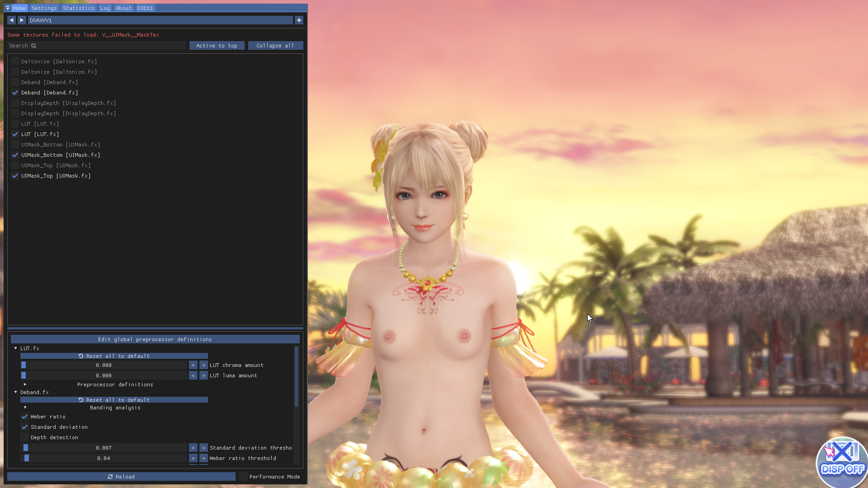Image resolution: width=868 pixels, height=488 pixels.
Task: Enable the inactive UIMask_Bottom entry
Action: click(15, 145)
